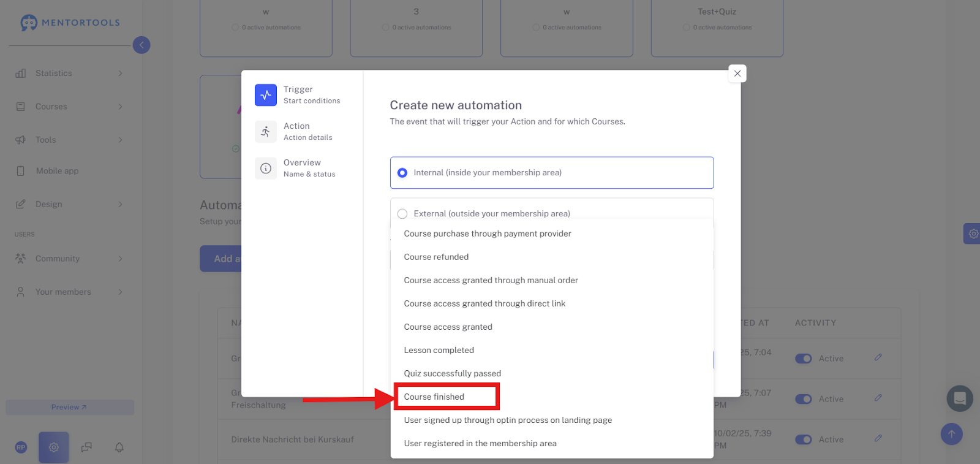Expand the Design menu chevron
The height and width of the screenshot is (464, 980).
pos(120,204)
